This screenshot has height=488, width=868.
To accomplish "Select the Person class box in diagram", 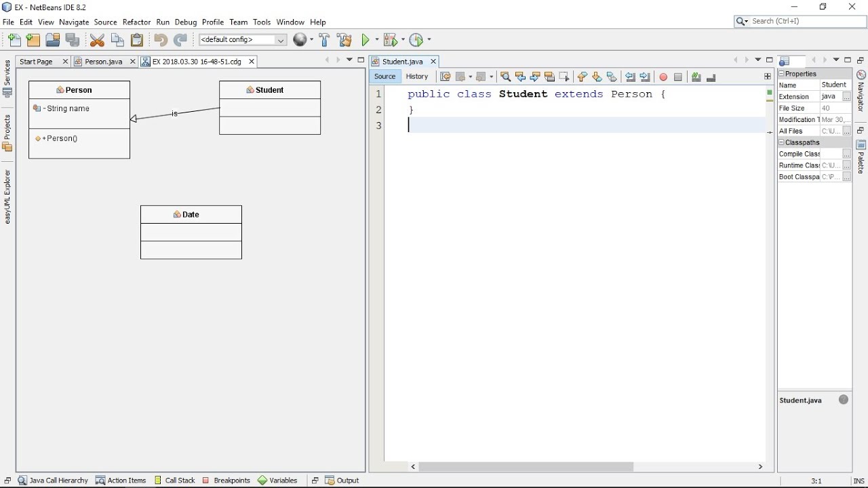I will [x=79, y=120].
